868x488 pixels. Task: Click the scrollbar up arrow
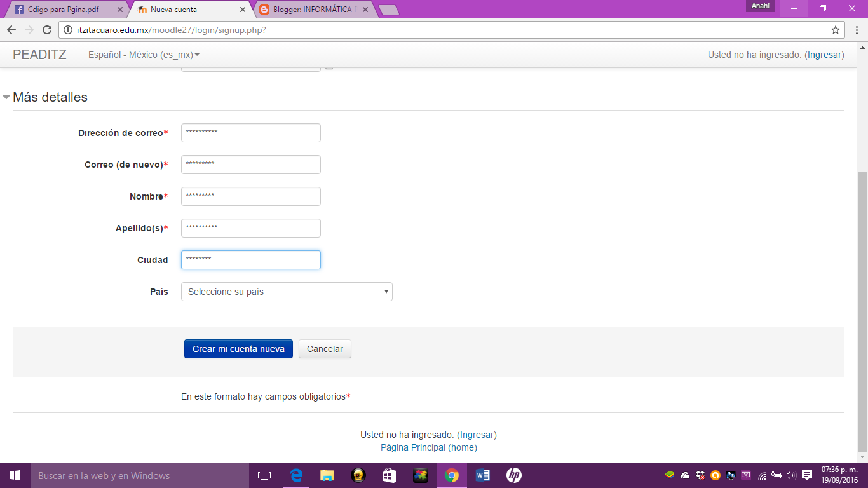[x=862, y=48]
